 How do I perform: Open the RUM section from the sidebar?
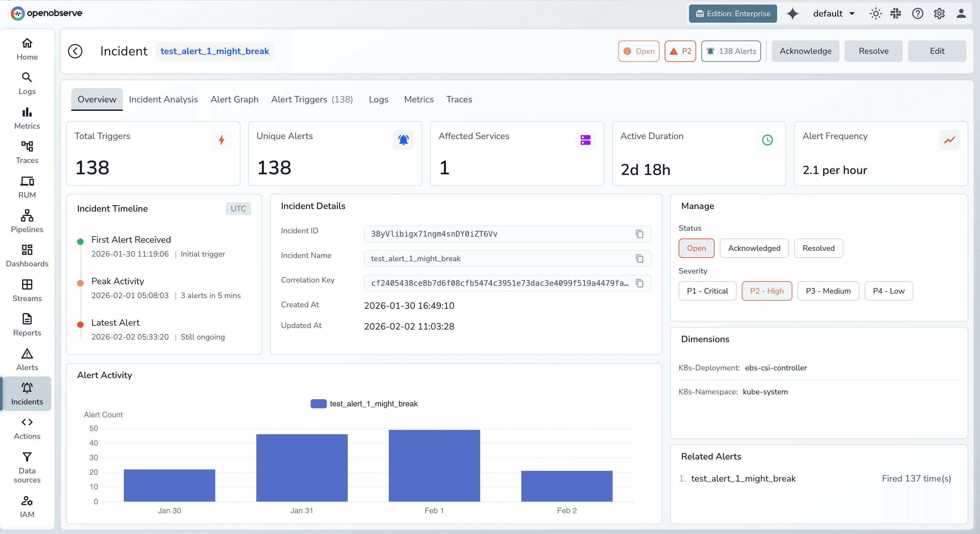tap(27, 186)
